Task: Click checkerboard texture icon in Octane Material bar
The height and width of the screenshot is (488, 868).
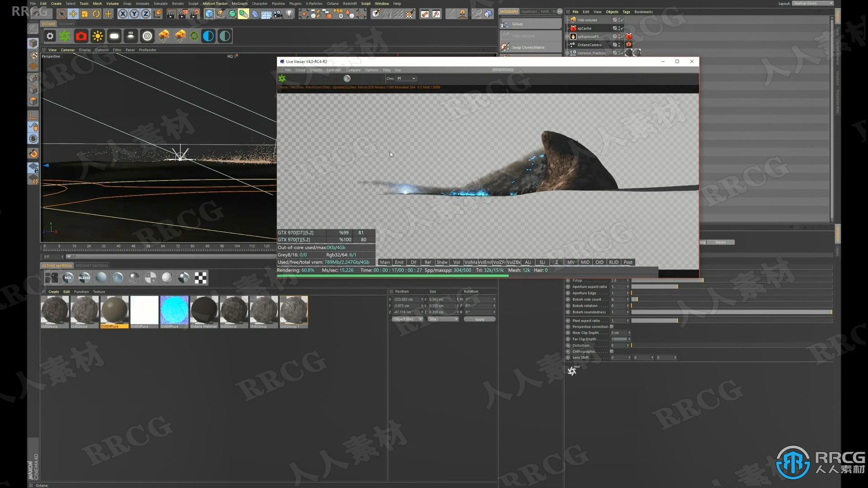Action: click(201, 277)
